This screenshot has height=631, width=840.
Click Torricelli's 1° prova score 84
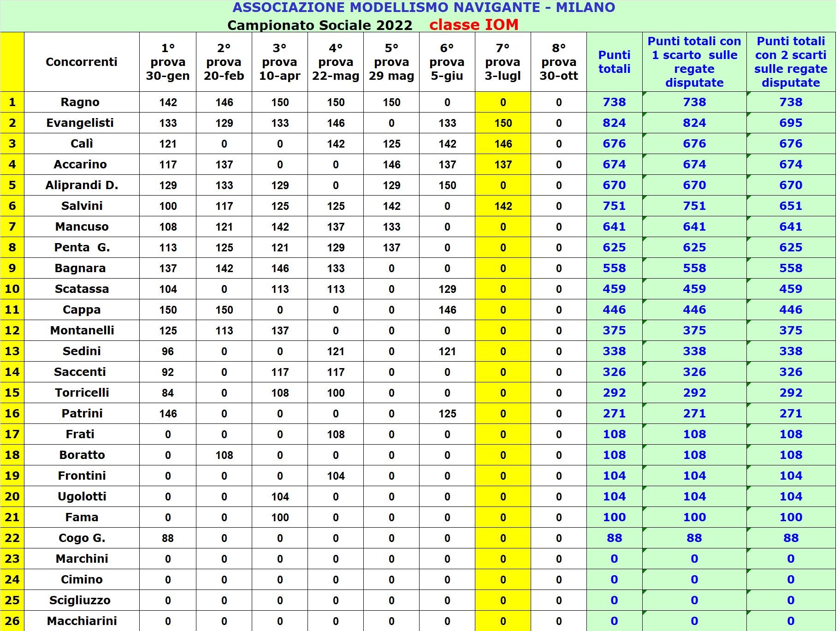tap(168, 393)
